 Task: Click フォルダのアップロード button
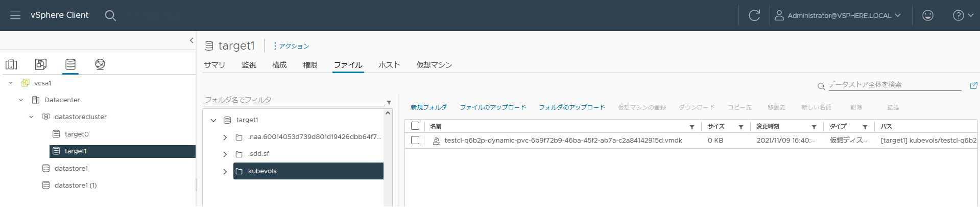pos(572,107)
